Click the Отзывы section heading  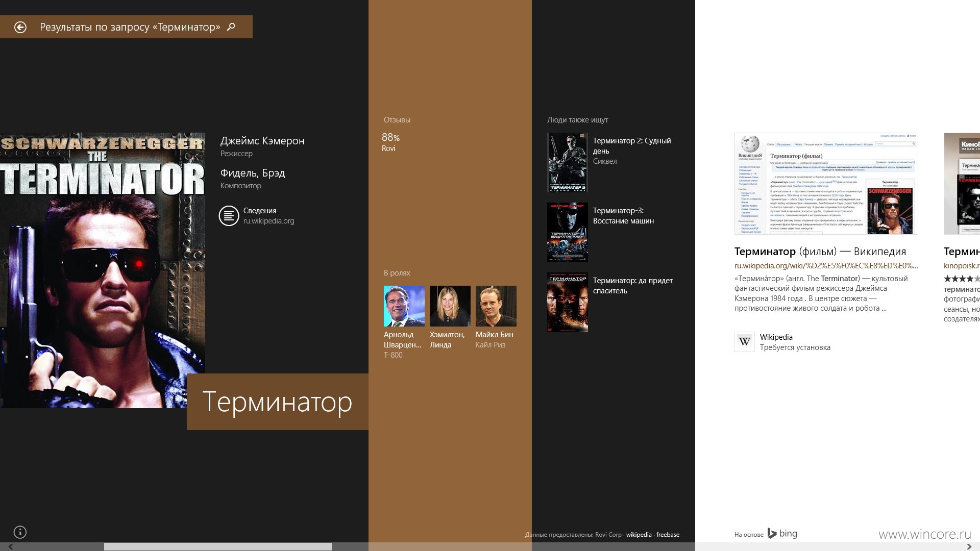[397, 120]
